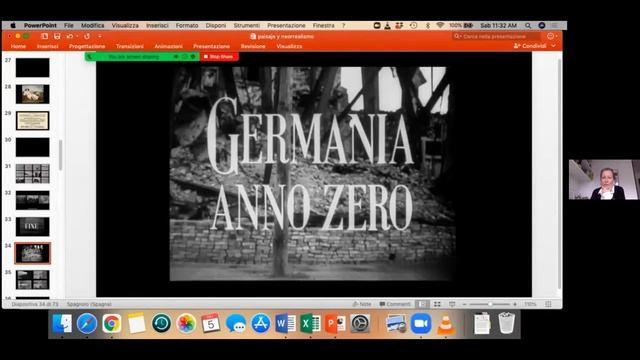Open the feedback smiley dropdown
This screenshot has height=360, width=640.
click(552, 36)
